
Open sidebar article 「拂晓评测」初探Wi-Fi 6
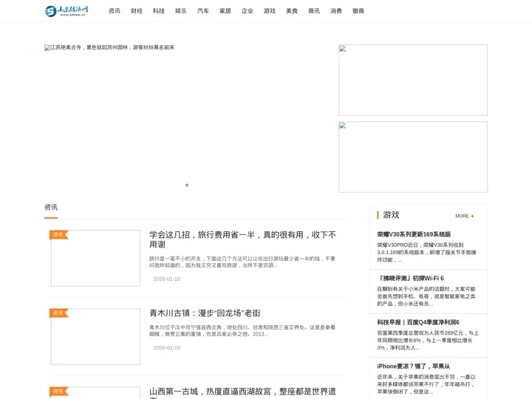click(411, 279)
